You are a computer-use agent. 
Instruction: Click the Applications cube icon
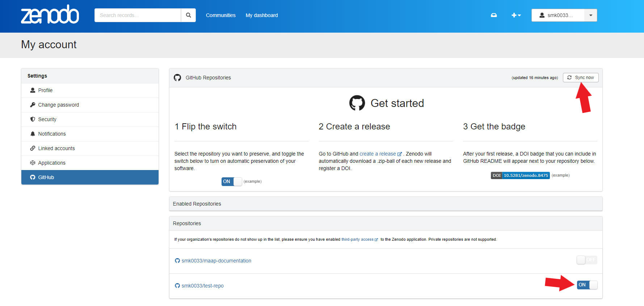tap(33, 163)
